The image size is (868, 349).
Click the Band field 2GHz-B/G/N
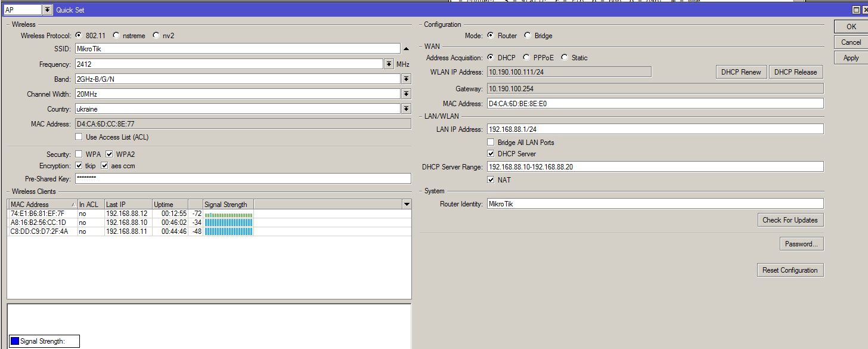point(237,79)
